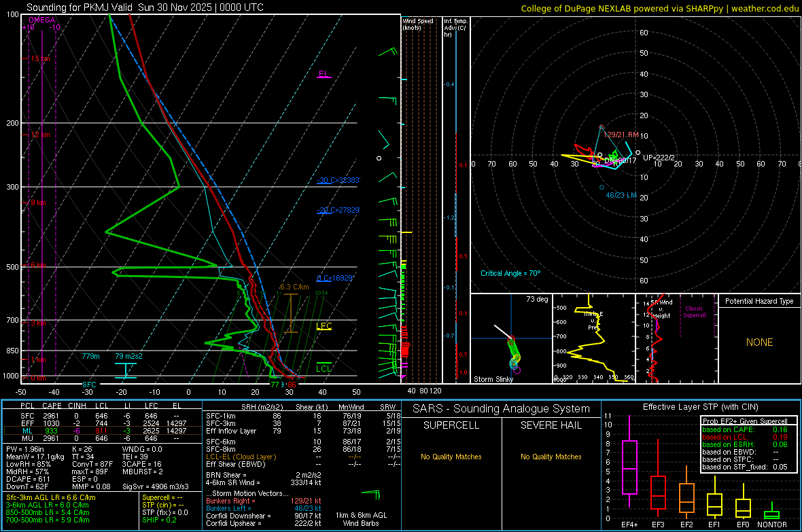Click the 'SARS - Sounding Analogue System' heading
This screenshot has height=532, width=802.
(501, 409)
